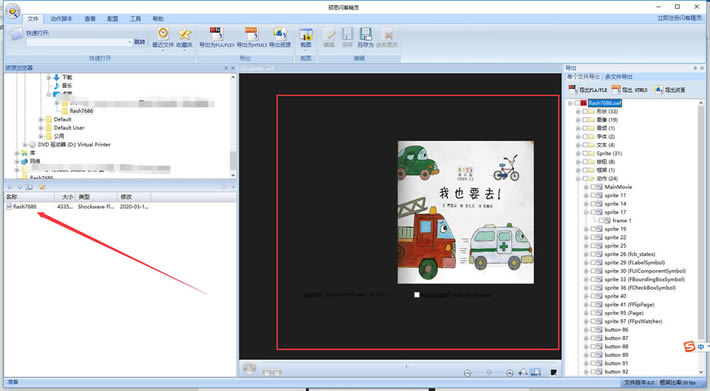Open the 动作脚本 menu tab

click(x=61, y=19)
